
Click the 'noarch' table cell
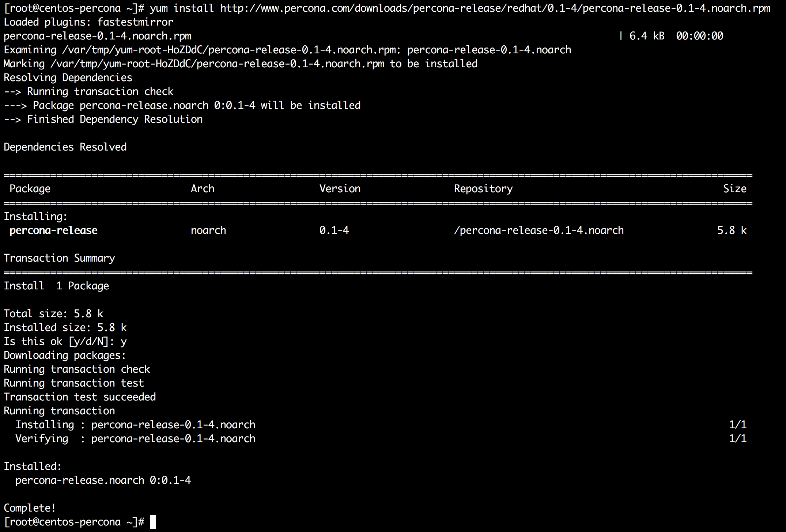tap(208, 230)
